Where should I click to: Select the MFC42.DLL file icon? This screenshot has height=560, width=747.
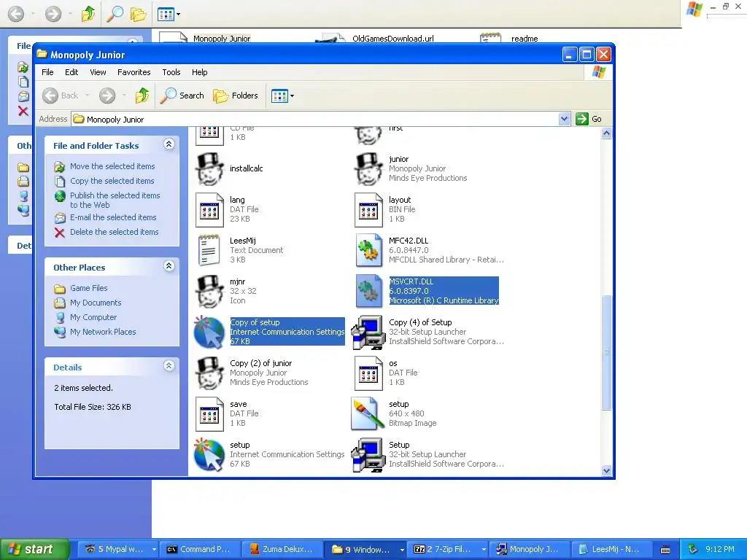(x=368, y=251)
